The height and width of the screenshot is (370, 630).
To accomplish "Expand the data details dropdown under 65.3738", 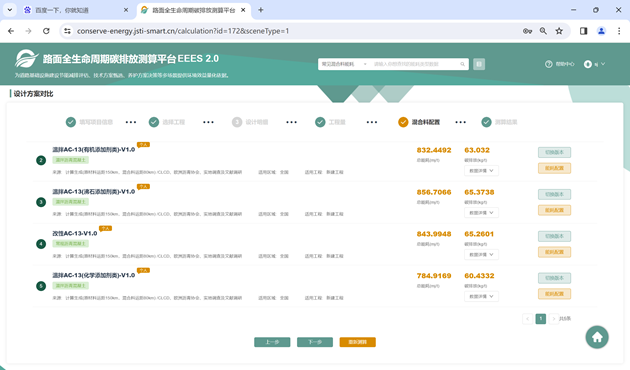I will [481, 213].
